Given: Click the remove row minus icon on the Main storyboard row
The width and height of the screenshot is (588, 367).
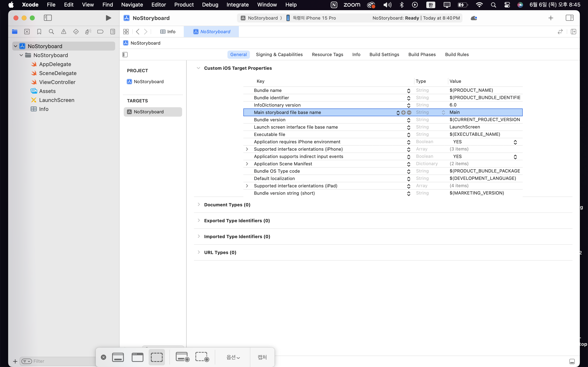Looking at the screenshot, I should pyautogui.click(x=409, y=112).
